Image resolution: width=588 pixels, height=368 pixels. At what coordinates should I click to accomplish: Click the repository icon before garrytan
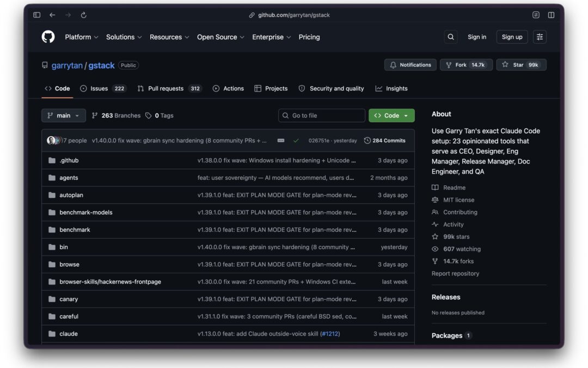45,65
